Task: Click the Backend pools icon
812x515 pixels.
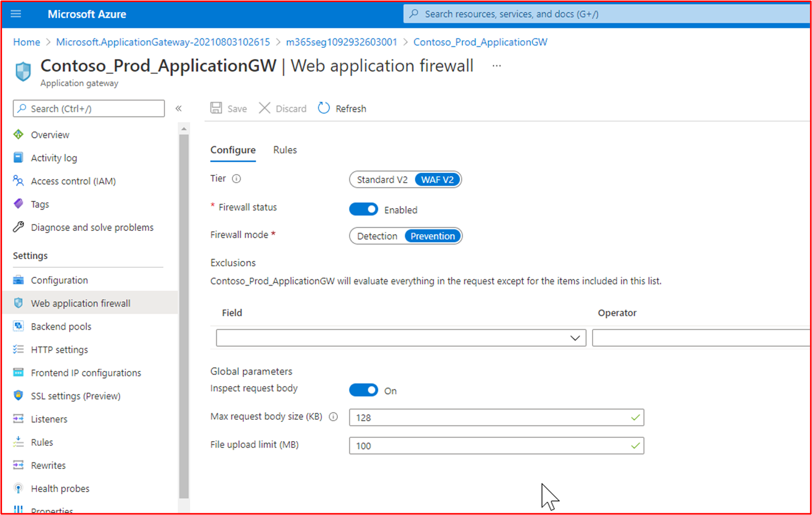Action: coord(19,326)
